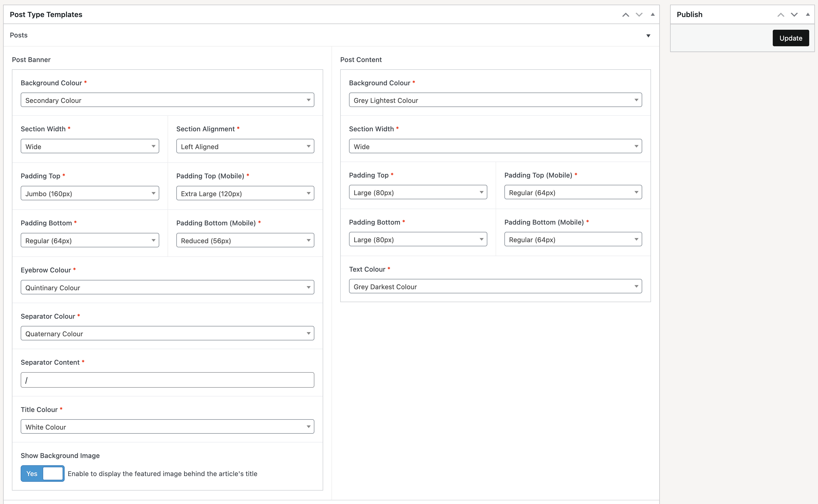
Task: Open Post Banner Background Colour dropdown
Action: point(167,100)
